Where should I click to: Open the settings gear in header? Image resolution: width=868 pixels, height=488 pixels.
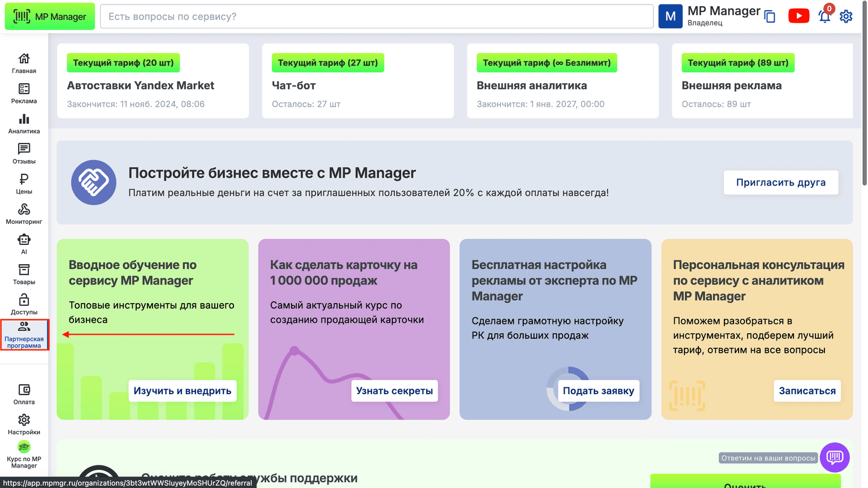[x=846, y=16]
